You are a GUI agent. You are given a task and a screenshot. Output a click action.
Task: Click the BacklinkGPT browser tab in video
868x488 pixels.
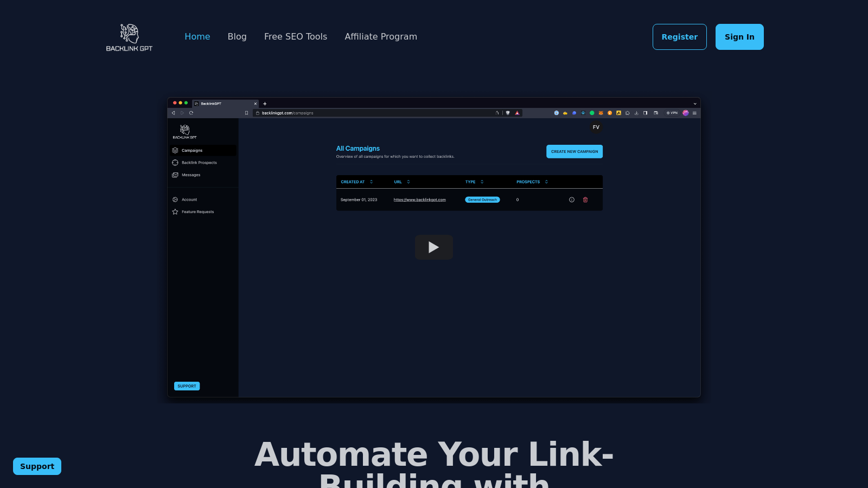click(x=226, y=104)
